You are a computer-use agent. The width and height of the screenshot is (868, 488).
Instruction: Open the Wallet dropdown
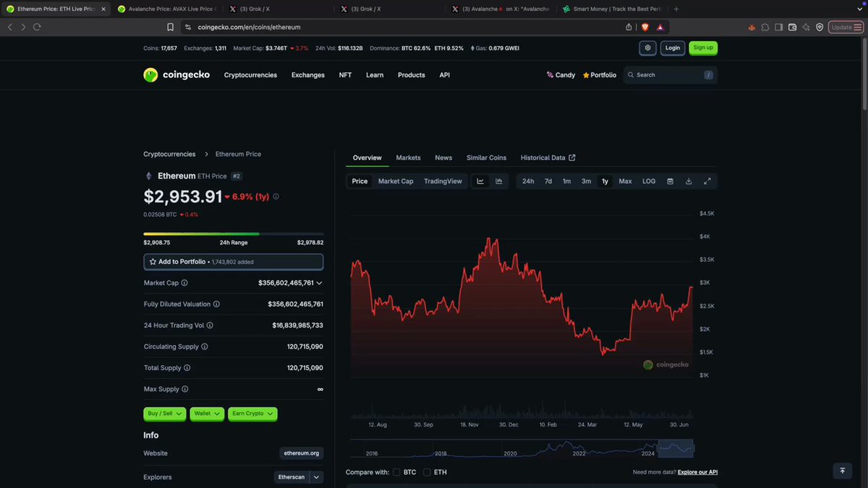click(x=208, y=414)
